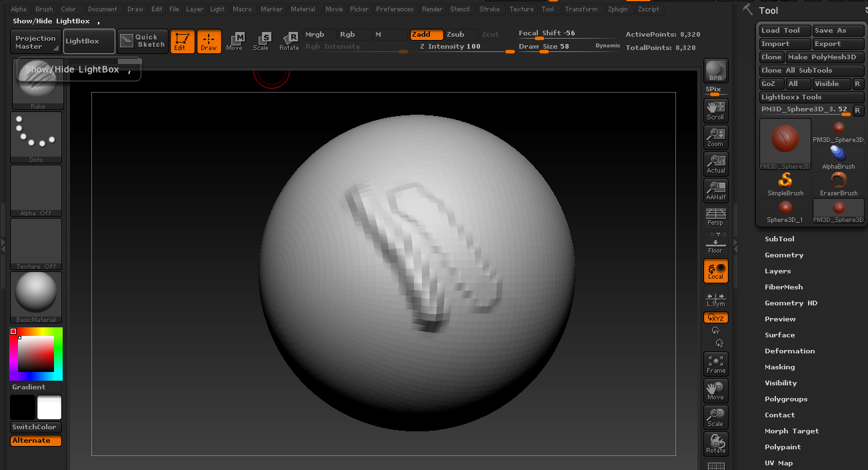
Task: Select the BasicMaterial sphere thumbnail
Action: tap(36, 295)
